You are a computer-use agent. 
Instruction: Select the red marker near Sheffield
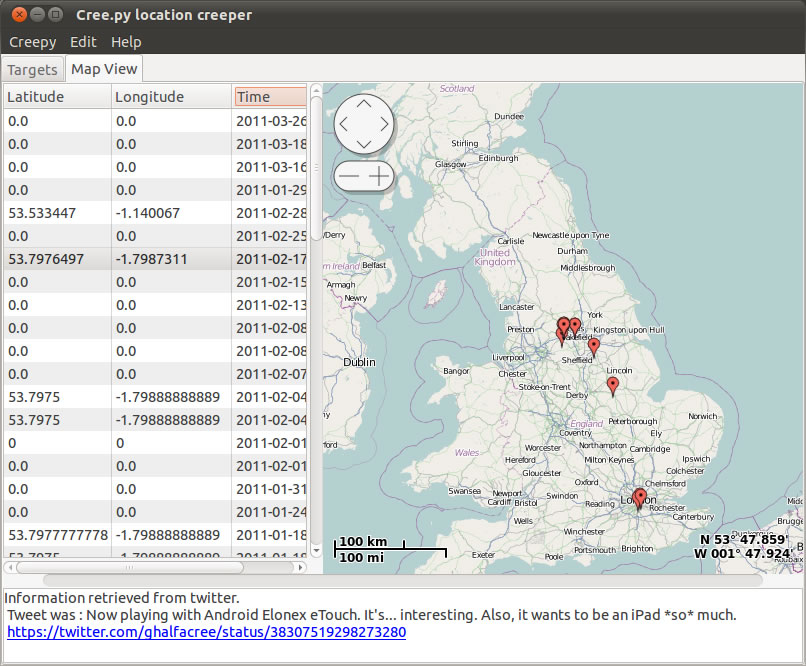coord(594,346)
